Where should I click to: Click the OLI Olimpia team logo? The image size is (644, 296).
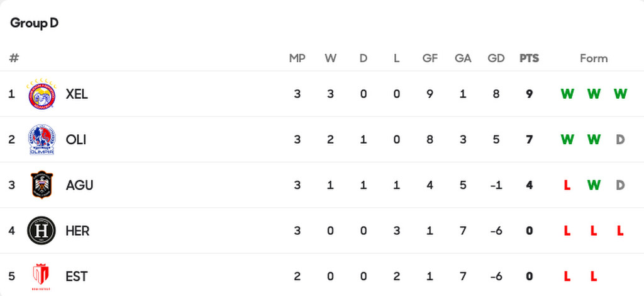click(x=42, y=139)
